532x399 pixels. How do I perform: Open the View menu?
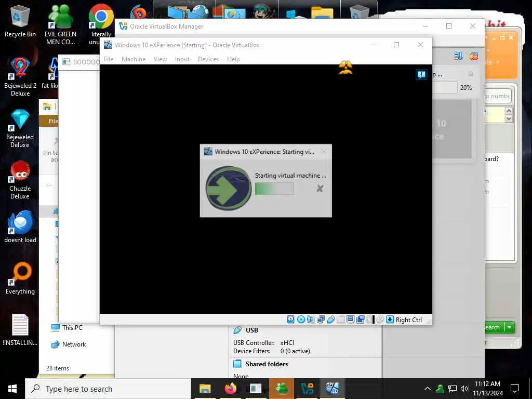tap(160, 59)
